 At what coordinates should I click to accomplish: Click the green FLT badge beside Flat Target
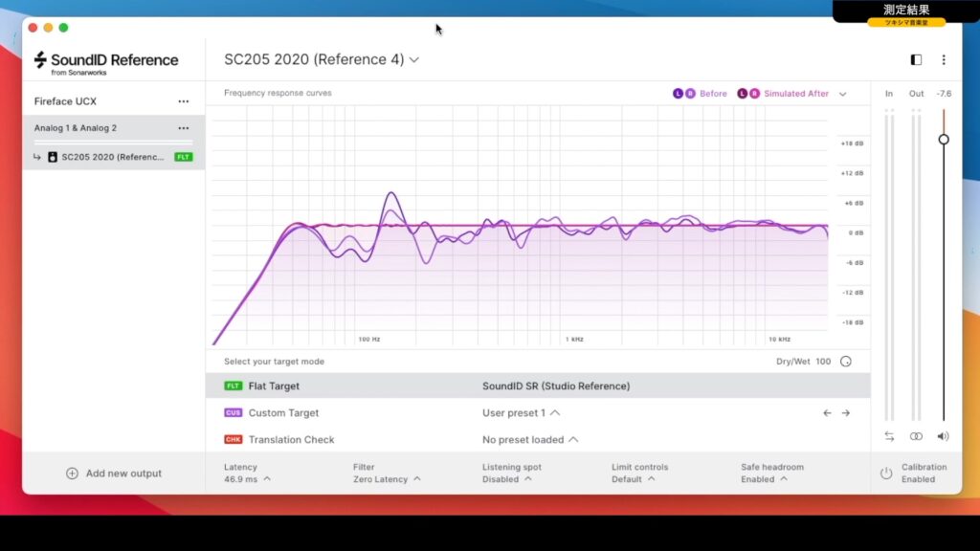coord(234,386)
